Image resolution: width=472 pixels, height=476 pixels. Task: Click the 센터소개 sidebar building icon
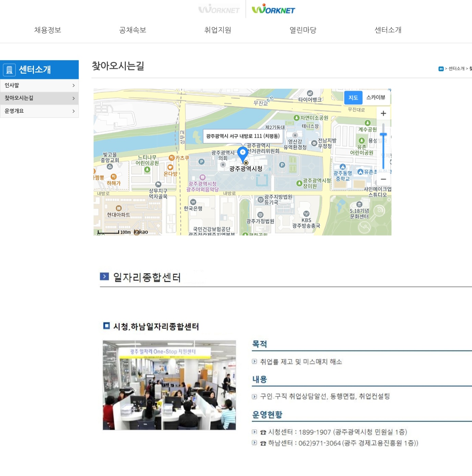pos(9,70)
